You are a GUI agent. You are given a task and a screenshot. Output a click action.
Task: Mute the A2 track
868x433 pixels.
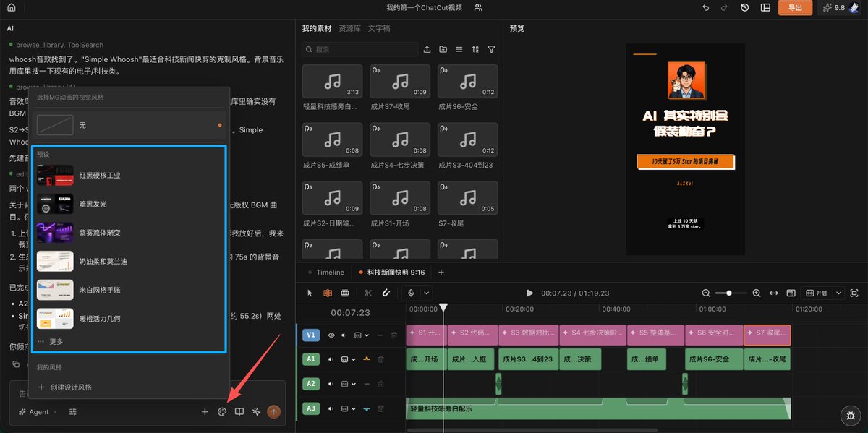332,384
